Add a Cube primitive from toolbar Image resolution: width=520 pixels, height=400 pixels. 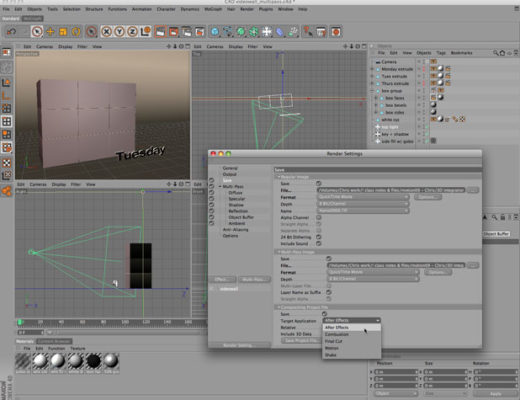[215, 32]
